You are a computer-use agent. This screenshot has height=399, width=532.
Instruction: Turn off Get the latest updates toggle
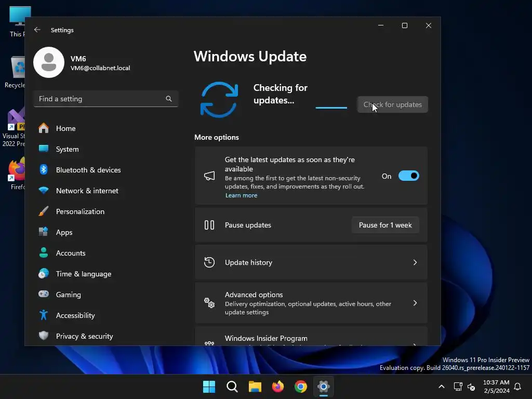click(x=409, y=176)
